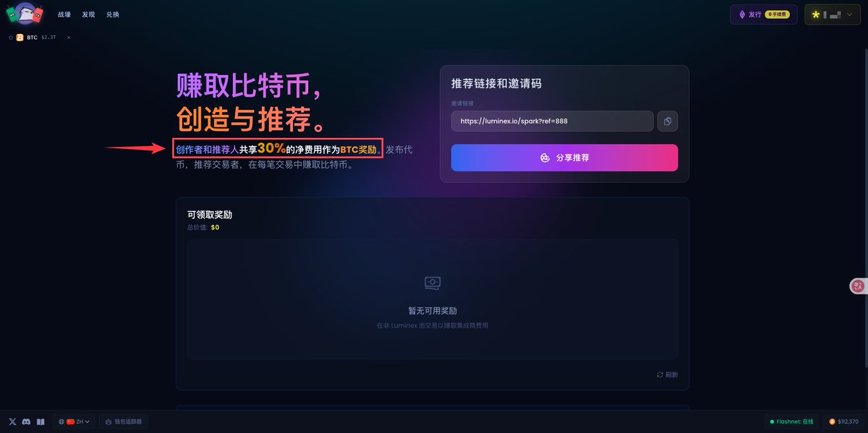The height and width of the screenshot is (433, 868).
Task: Click the Flashnet online status indicator
Action: tap(791, 421)
